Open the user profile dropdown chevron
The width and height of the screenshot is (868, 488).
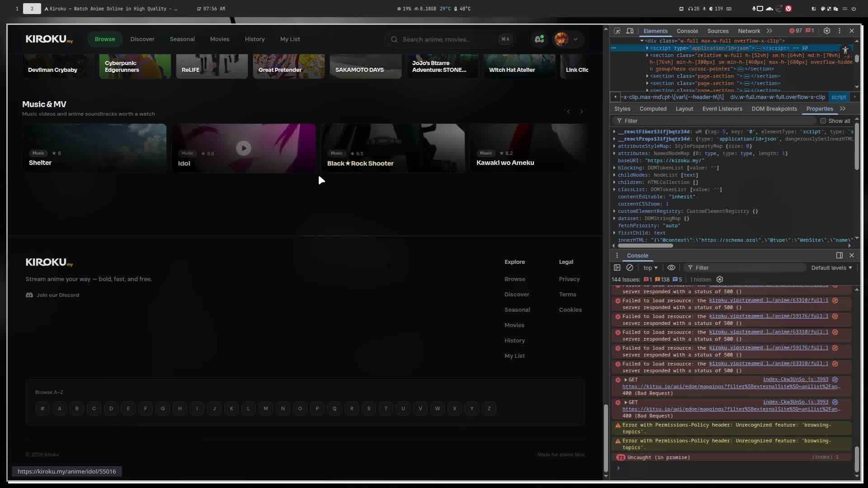coord(576,39)
